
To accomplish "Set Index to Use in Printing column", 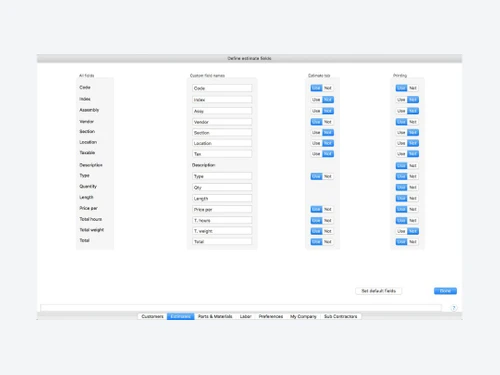I will coord(401,100).
